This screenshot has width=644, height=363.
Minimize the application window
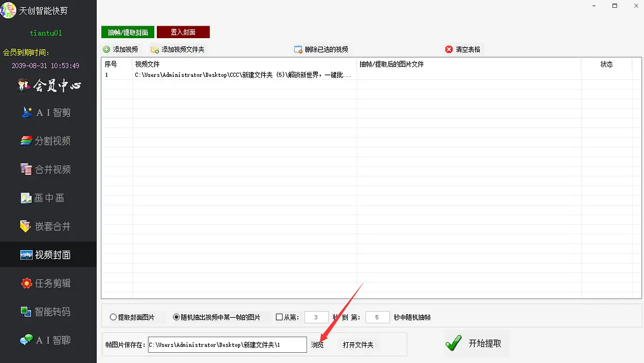[x=594, y=6]
